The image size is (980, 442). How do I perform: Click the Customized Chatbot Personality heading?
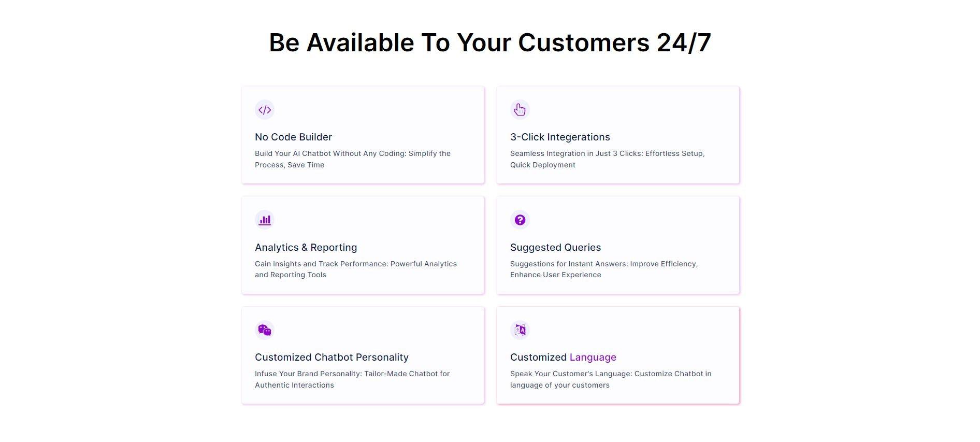[332, 357]
